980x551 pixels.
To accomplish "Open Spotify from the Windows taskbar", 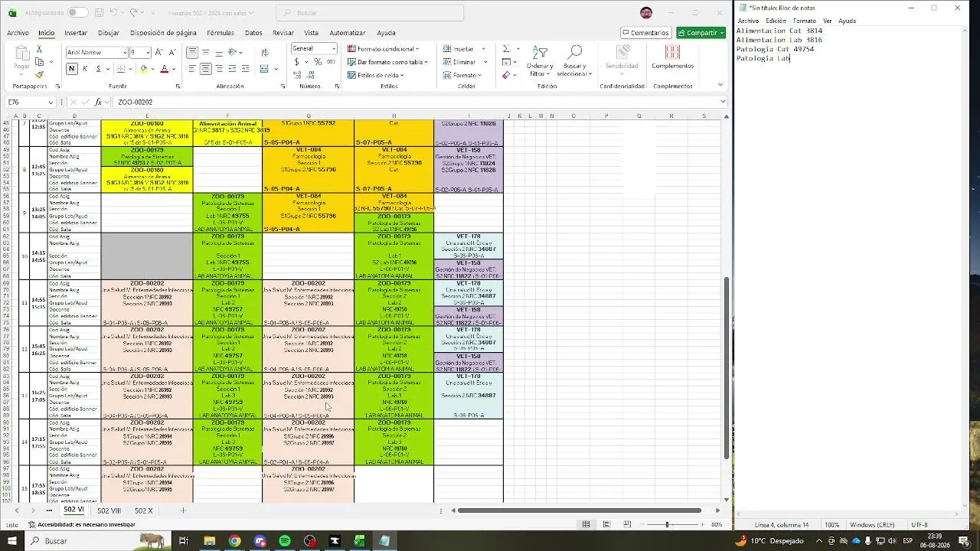I will pyautogui.click(x=285, y=541).
